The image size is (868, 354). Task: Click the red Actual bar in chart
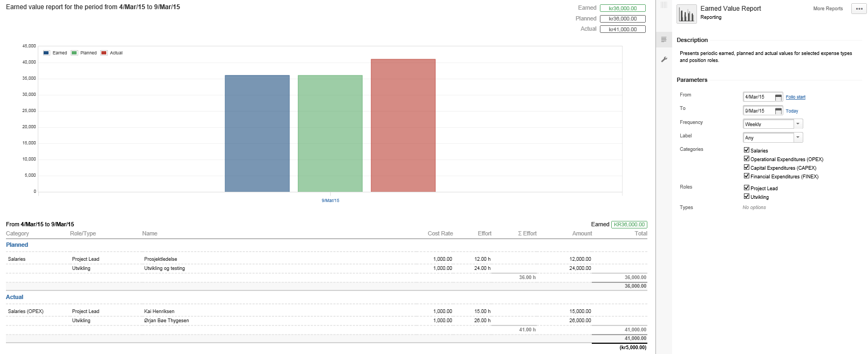[x=403, y=126]
